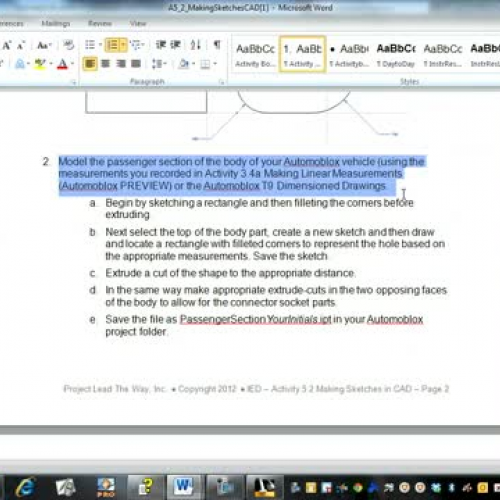
Task: Open the Numbering dropdown arrow
Action: 123,45
